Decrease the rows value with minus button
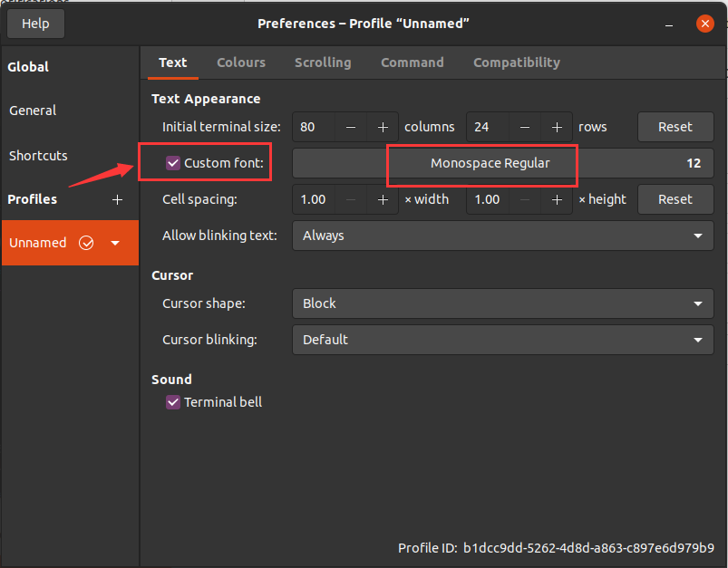The image size is (728, 568). pyautogui.click(x=525, y=127)
